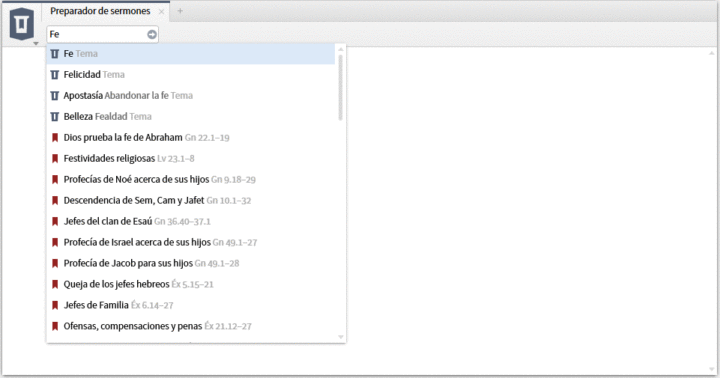Choose Jefes del clan de Esaú
The width and height of the screenshot is (720, 378).
191,221
